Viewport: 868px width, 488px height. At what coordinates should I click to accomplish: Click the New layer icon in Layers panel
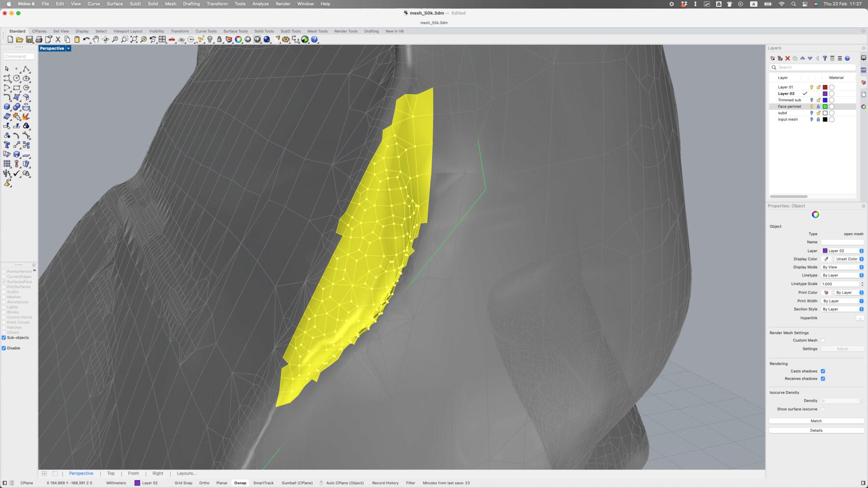tap(773, 58)
